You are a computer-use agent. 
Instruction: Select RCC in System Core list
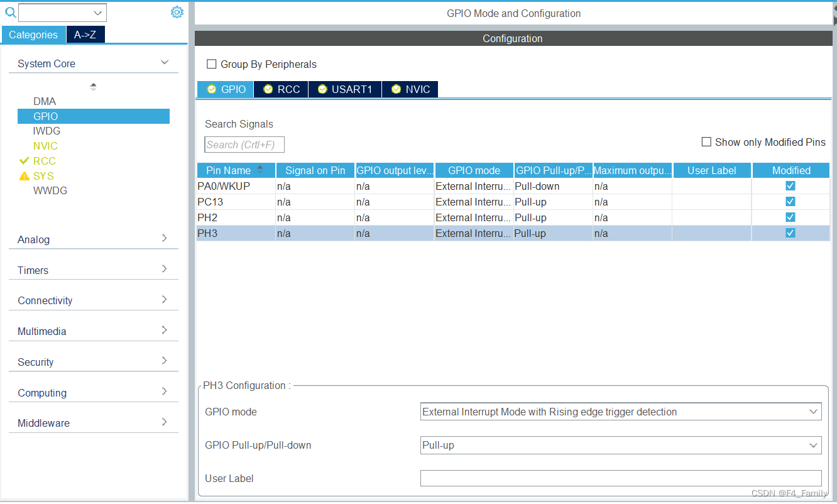click(x=44, y=161)
